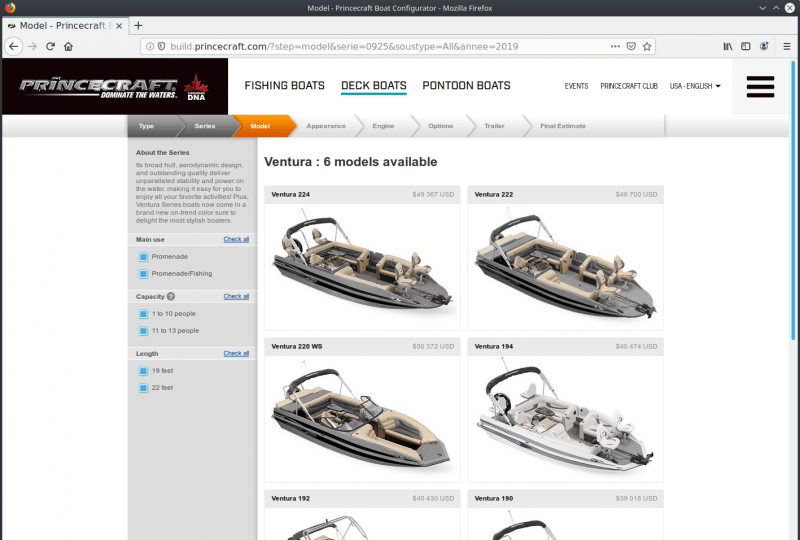Open the USA - English language dropdown

(x=695, y=86)
